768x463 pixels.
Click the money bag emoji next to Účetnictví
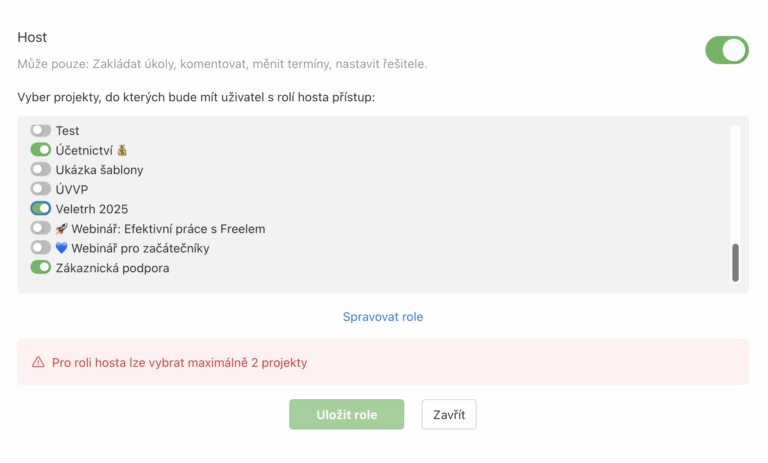(123, 150)
